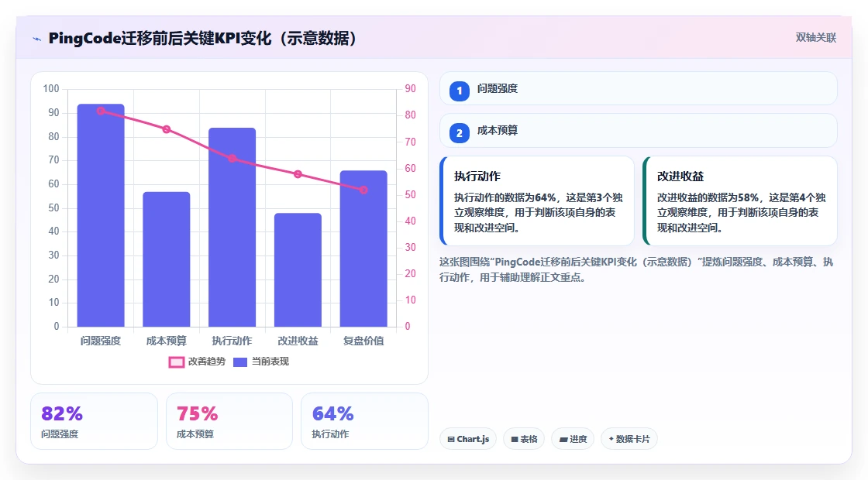868x480 pixels.
Task: Click the 复盘价值 x-axis label
Action: click(363, 341)
